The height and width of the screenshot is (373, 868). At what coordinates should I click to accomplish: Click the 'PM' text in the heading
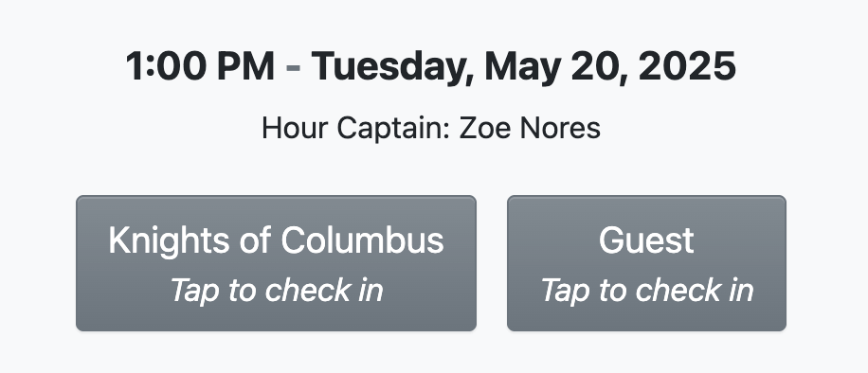[x=245, y=66]
